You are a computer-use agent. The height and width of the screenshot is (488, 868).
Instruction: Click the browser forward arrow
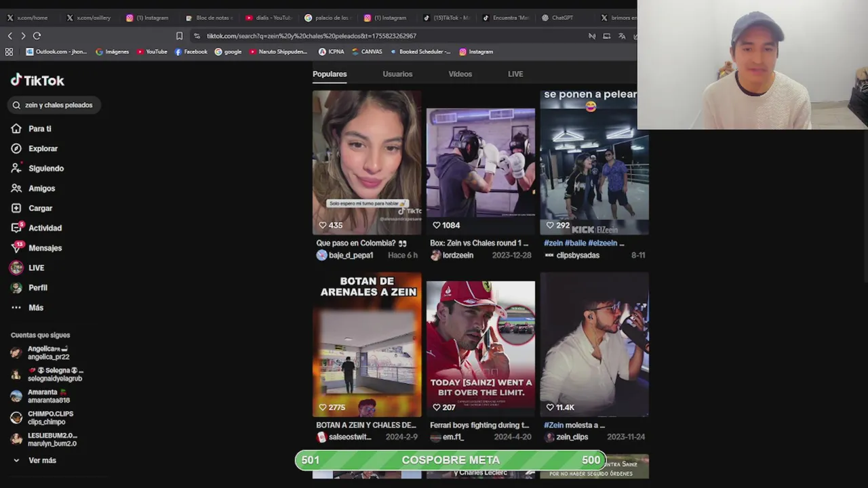click(23, 36)
